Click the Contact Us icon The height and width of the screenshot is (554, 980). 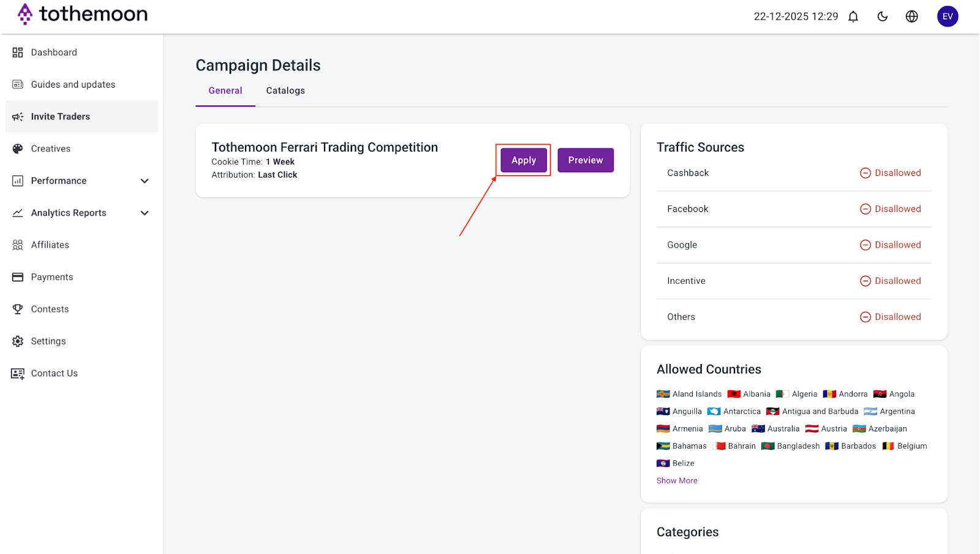pyautogui.click(x=18, y=373)
